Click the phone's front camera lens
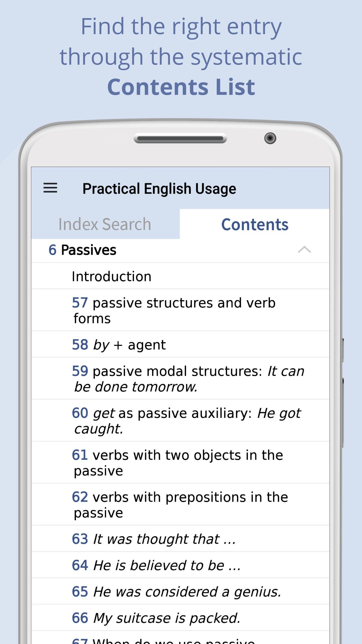362x644 pixels. pyautogui.click(x=270, y=138)
